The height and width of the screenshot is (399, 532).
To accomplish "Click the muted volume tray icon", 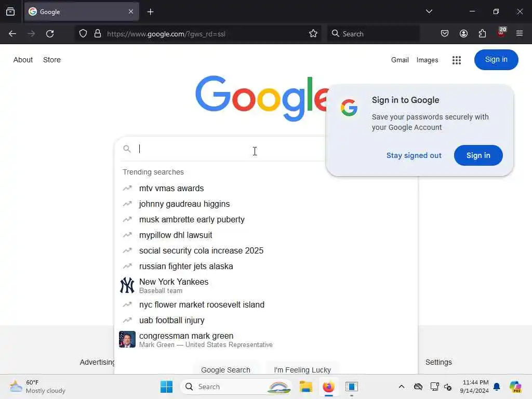I will click(x=448, y=387).
